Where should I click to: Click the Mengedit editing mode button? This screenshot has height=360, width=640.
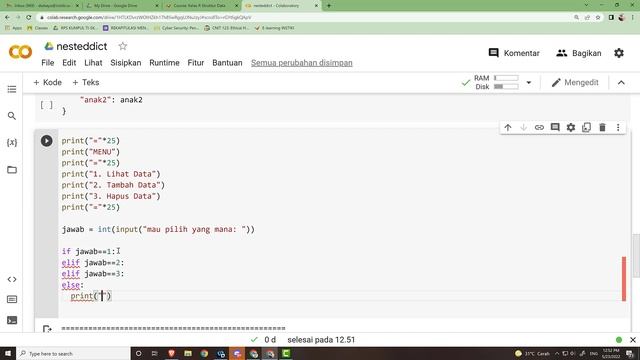click(x=575, y=82)
